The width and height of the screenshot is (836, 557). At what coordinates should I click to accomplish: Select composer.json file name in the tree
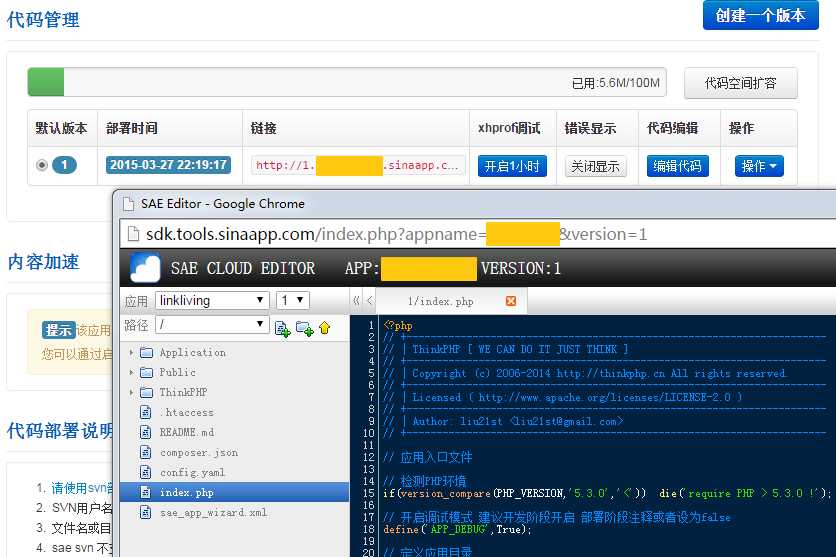click(199, 453)
